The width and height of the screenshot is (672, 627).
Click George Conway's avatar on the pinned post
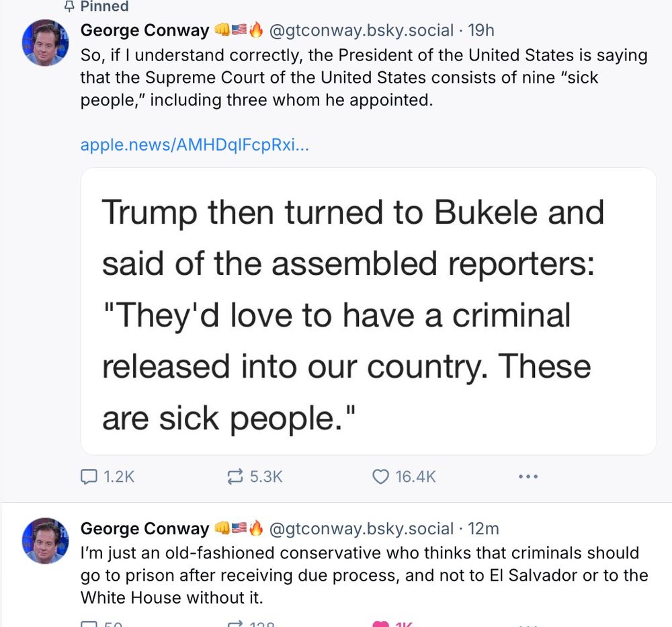(45, 42)
